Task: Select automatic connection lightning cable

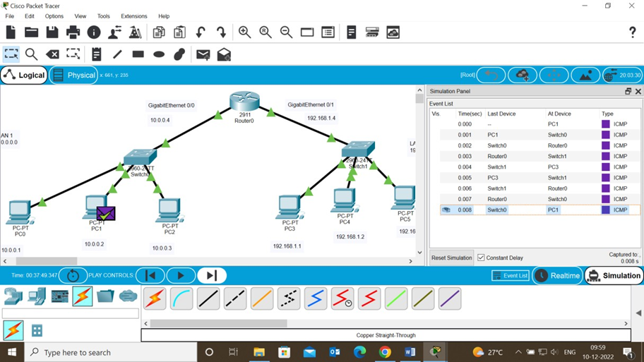Action: 155,299
